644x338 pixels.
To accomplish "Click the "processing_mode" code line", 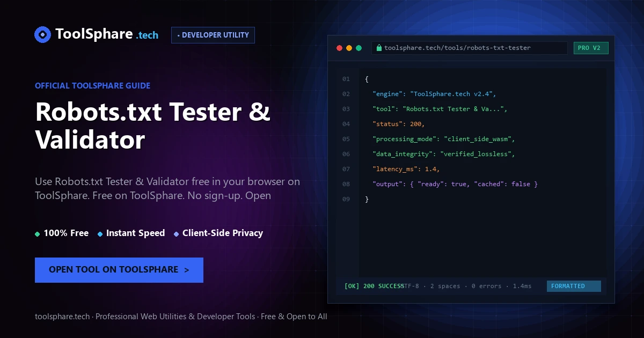I will pyautogui.click(x=444, y=139).
